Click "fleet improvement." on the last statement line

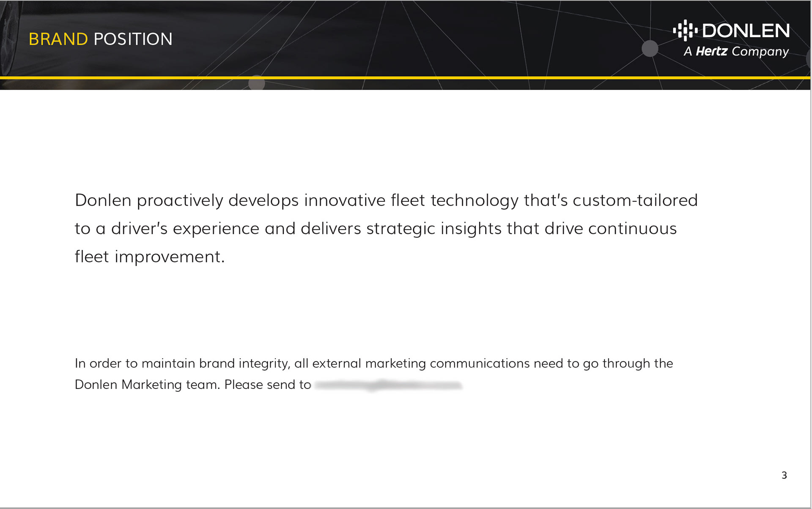[150, 256]
